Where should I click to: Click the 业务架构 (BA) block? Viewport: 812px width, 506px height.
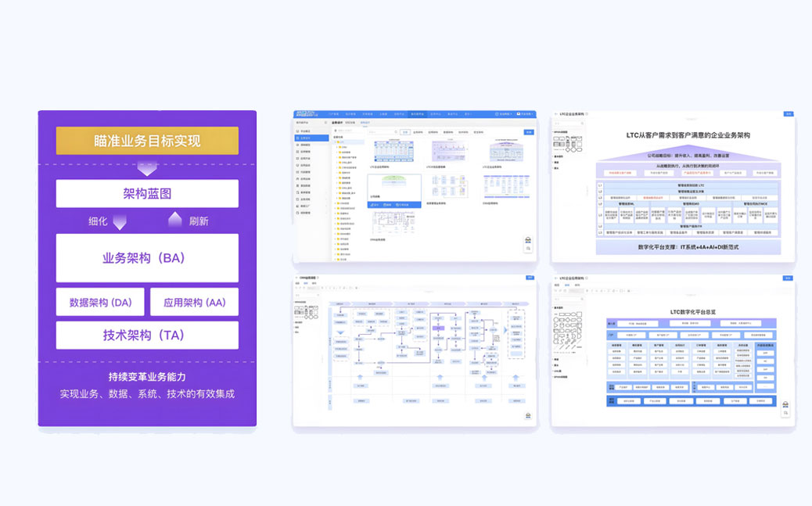pos(147,257)
